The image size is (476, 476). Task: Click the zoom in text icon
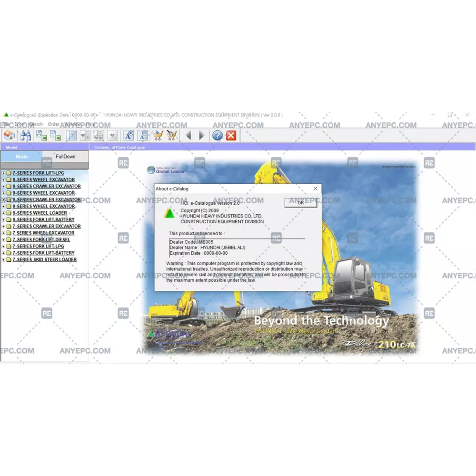click(129, 136)
